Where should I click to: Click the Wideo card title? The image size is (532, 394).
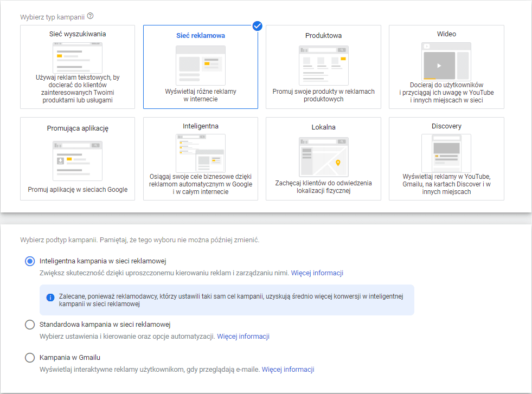(x=446, y=34)
